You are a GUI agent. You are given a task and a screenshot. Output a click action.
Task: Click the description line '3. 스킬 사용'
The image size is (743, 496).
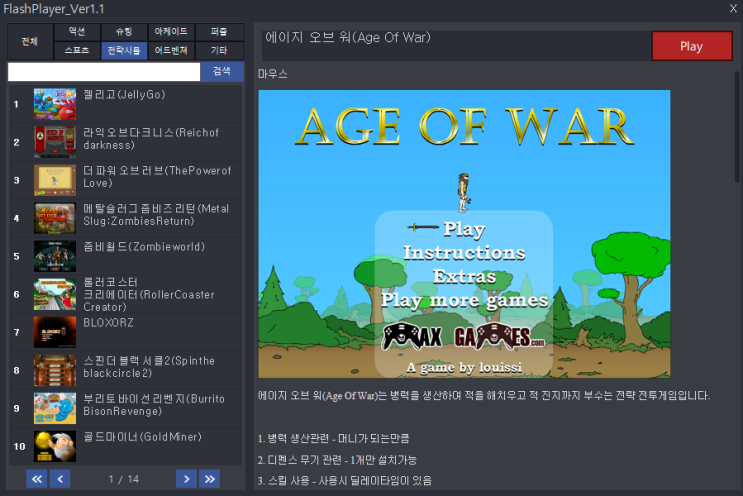[x=345, y=481]
